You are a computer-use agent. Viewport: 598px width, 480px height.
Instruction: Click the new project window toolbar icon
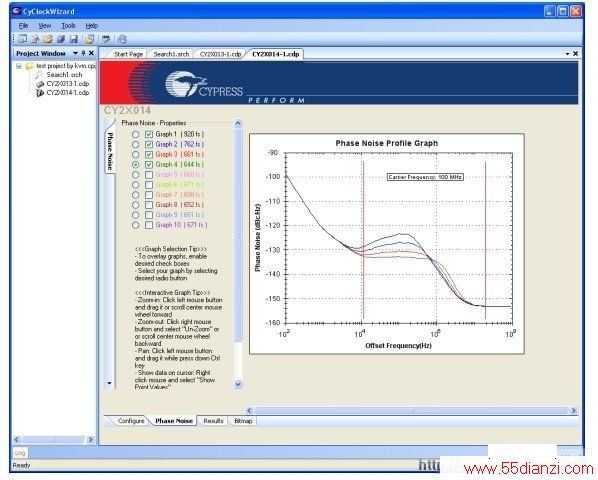point(23,39)
